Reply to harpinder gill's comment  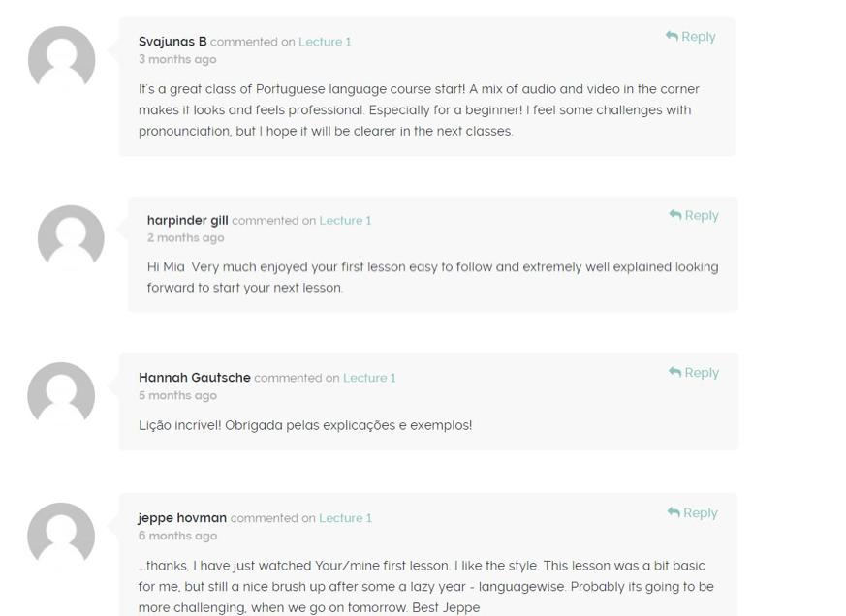pyautogui.click(x=694, y=215)
